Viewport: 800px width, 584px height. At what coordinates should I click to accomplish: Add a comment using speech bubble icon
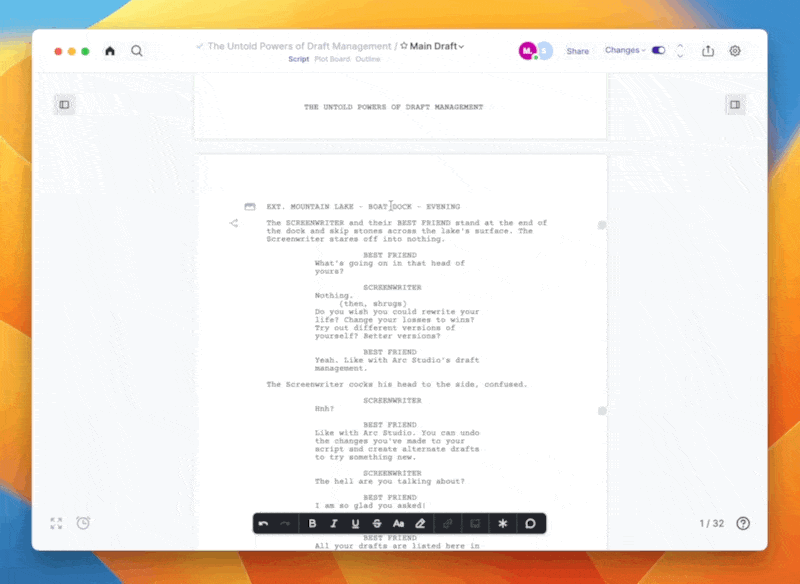click(x=530, y=523)
